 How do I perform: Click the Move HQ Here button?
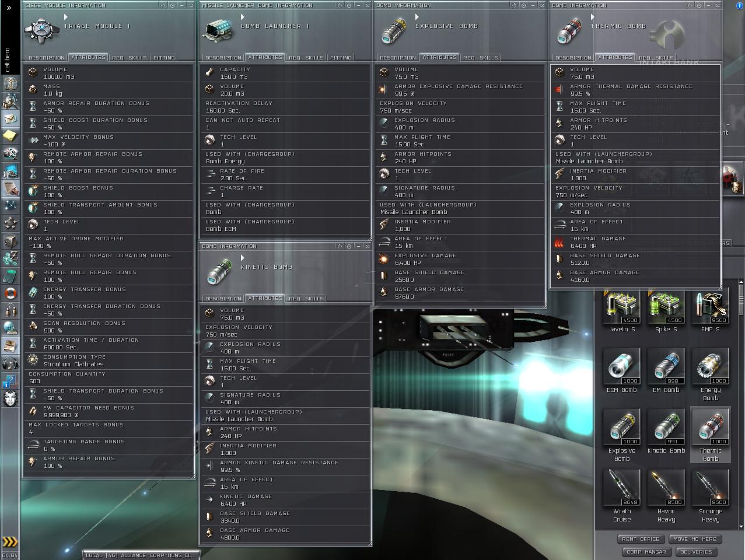point(695,539)
